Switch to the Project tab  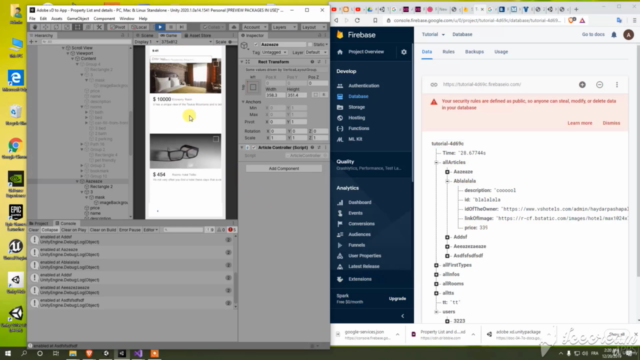[40, 223]
